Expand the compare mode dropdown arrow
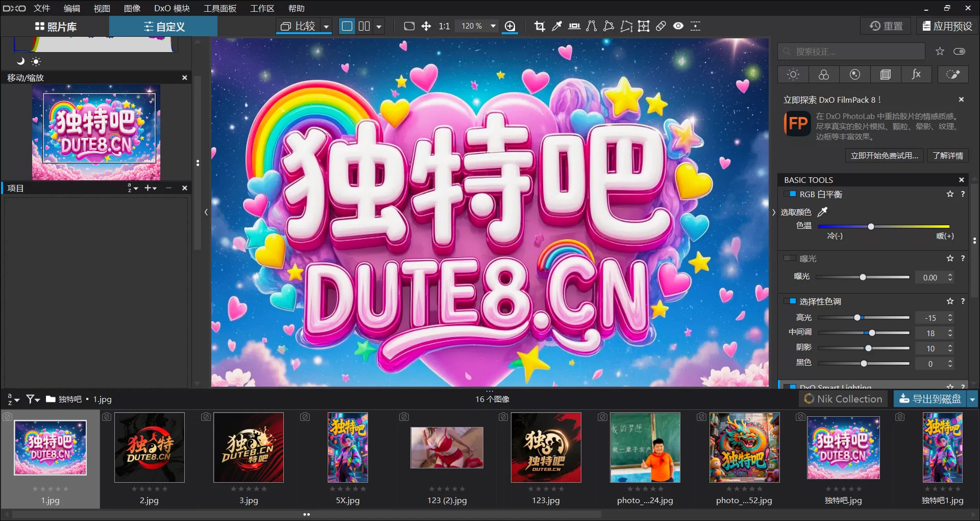Screen dimensions: 980x521 [326, 26]
